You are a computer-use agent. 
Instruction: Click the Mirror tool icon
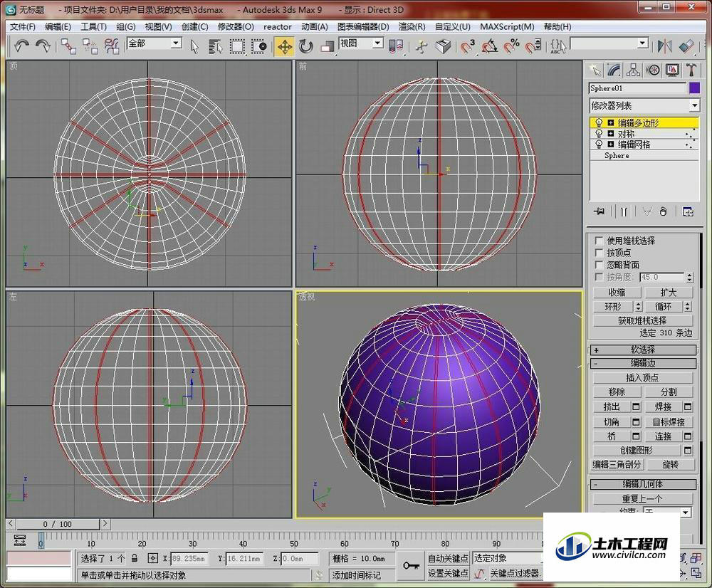coord(665,46)
